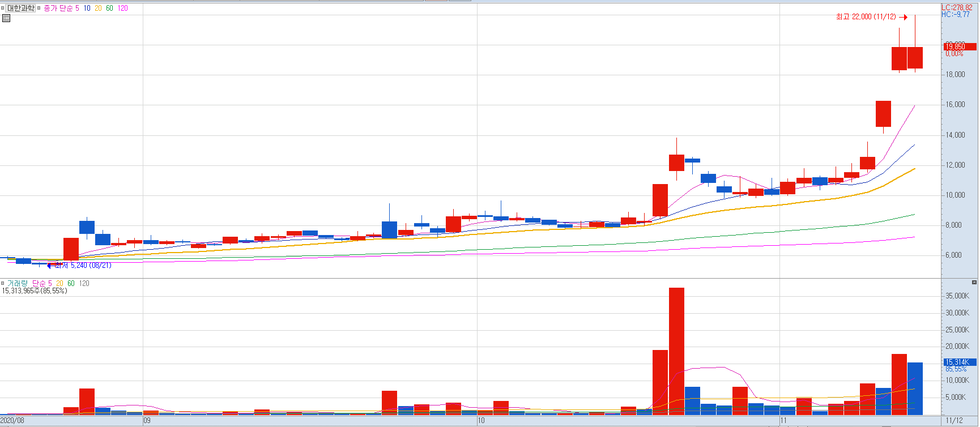Click the 6,000 price axis label
The height and width of the screenshot is (427, 980).
[x=953, y=255]
